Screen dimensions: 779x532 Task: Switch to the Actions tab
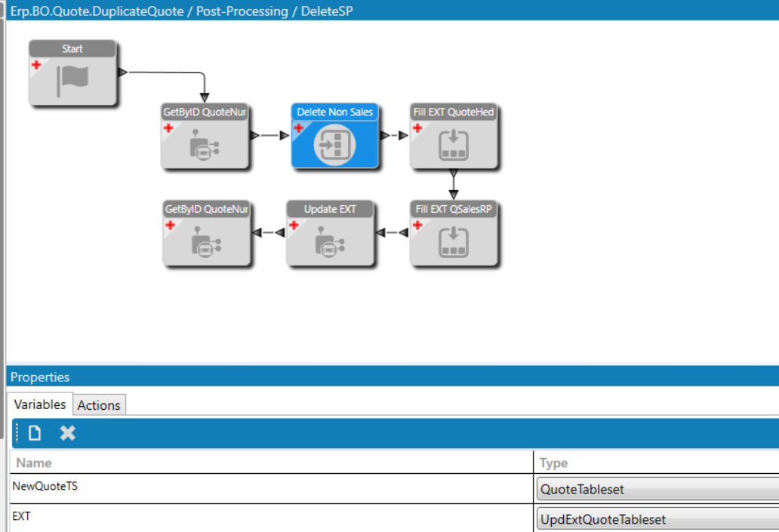tap(99, 405)
